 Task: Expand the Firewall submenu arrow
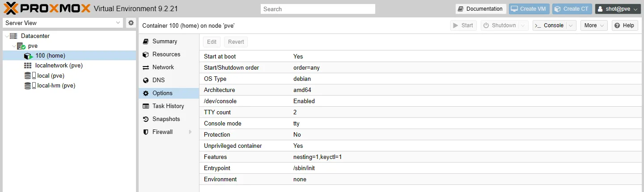[190, 132]
